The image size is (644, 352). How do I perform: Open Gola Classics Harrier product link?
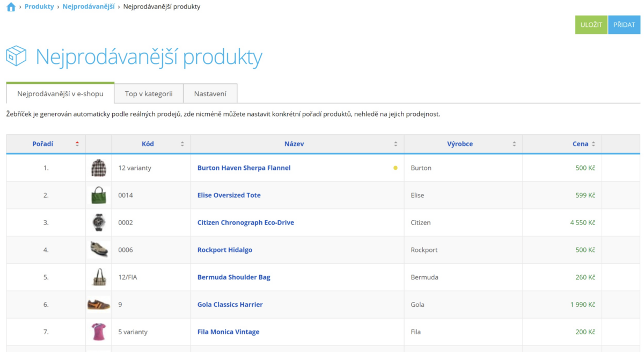pos(230,305)
